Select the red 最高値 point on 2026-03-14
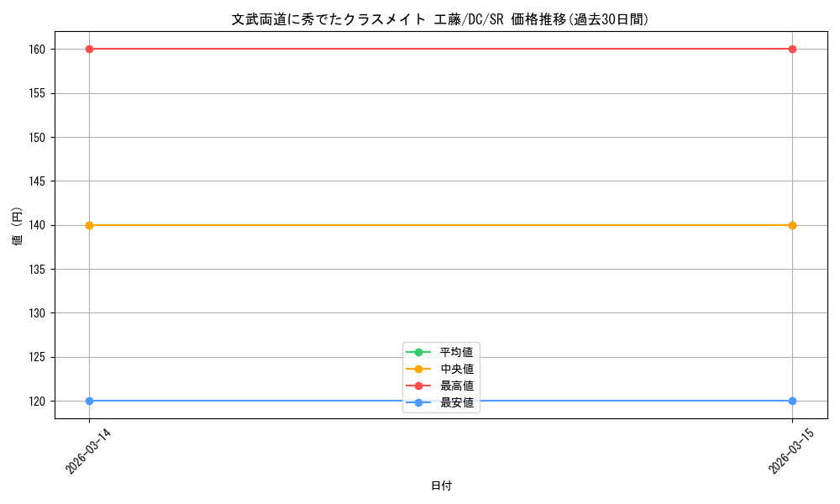 click(89, 49)
